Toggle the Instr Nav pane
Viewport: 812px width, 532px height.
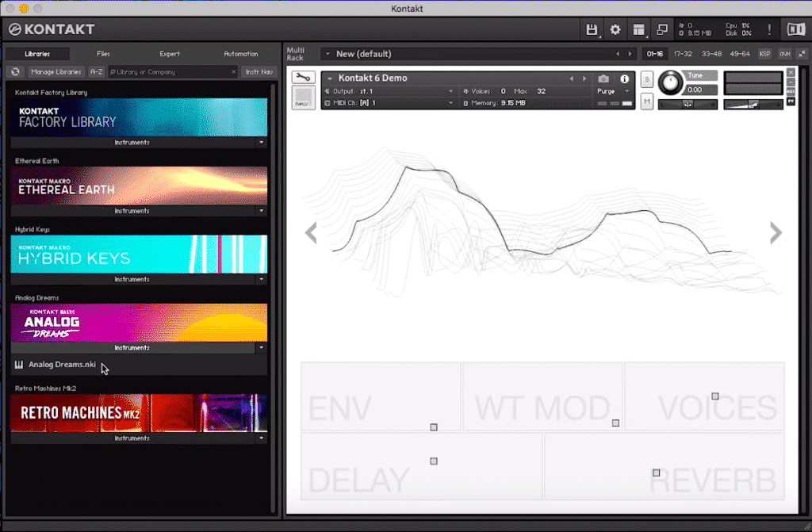click(259, 72)
